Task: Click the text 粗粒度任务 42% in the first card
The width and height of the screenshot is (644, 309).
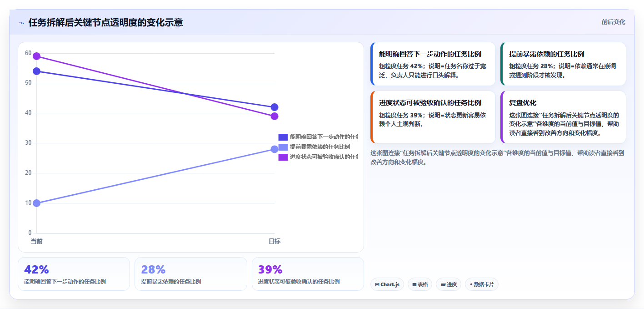Action: pyautogui.click(x=400, y=66)
